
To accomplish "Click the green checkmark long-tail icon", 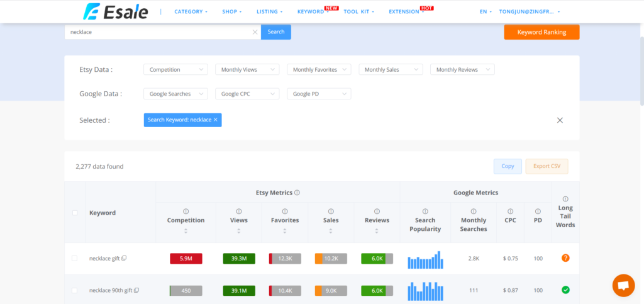I will tap(565, 290).
